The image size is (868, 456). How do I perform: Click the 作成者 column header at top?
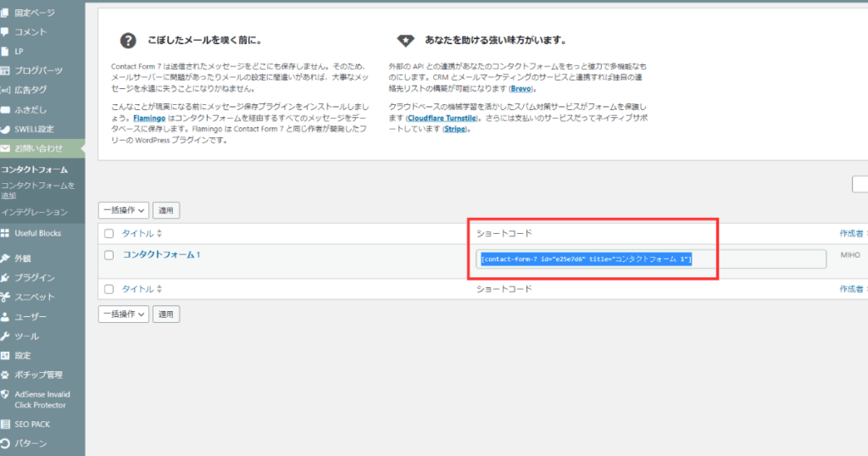851,234
